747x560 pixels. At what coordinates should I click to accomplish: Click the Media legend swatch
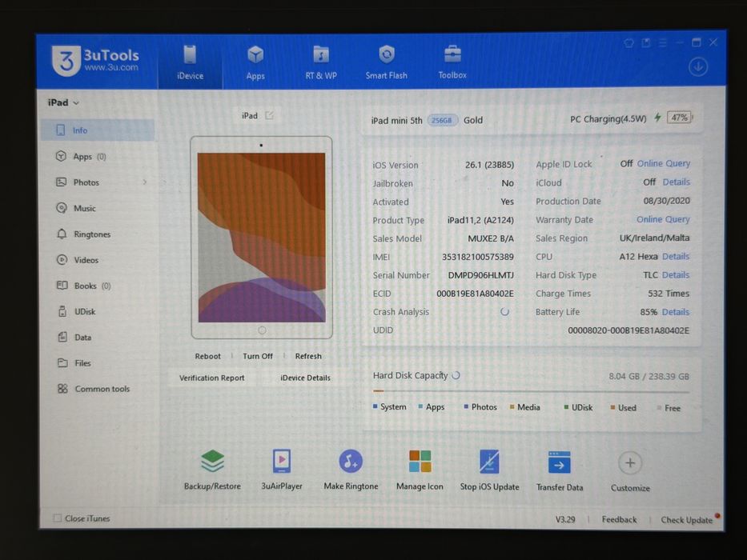[x=512, y=407]
